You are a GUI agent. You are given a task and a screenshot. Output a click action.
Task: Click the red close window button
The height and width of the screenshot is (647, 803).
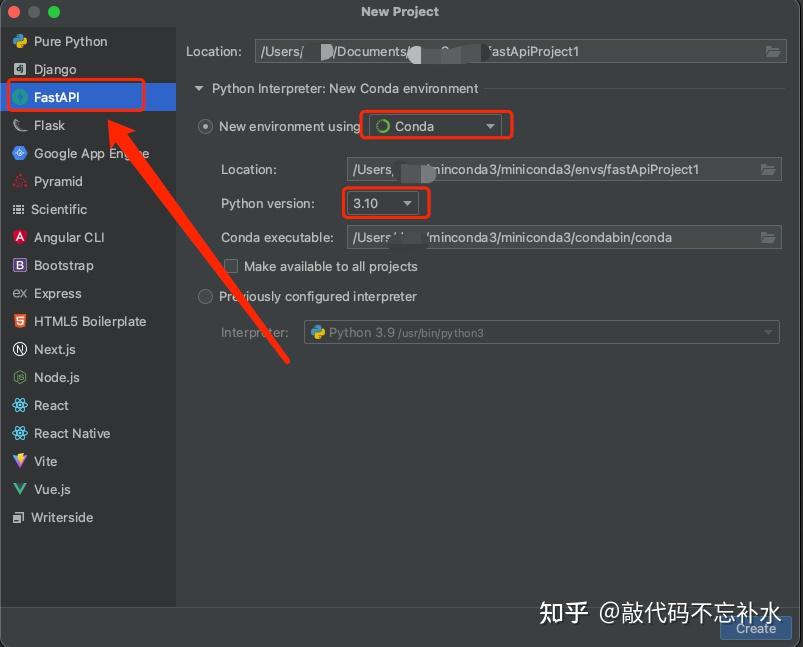point(14,12)
